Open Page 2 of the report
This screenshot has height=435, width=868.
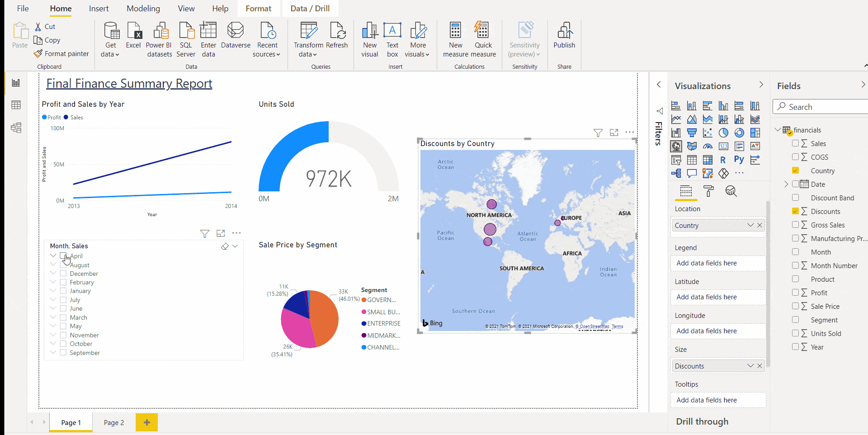(x=113, y=422)
